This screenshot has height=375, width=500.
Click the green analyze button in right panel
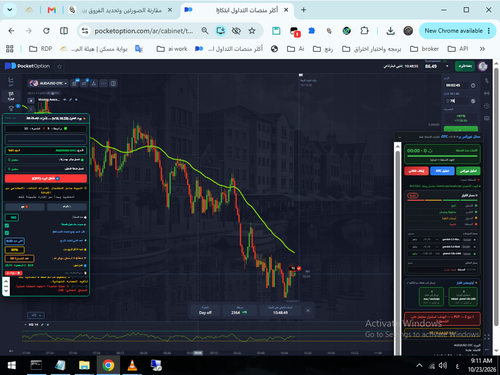click(468, 171)
